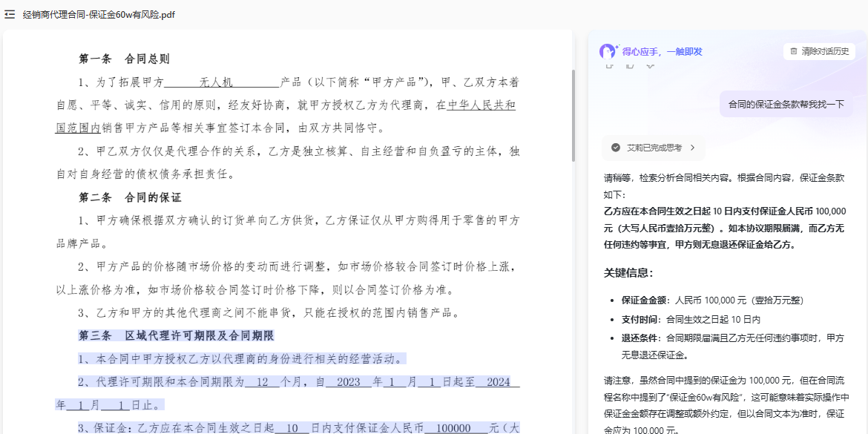
Task: Click the checkmark icon beside 艾莉已完成思考
Action: point(614,148)
